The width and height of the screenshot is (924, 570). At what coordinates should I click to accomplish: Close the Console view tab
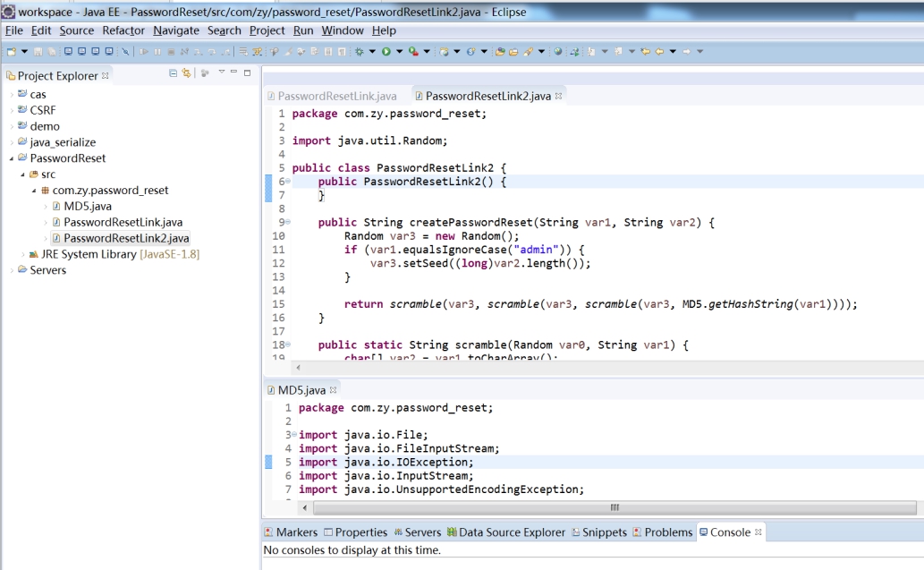click(759, 532)
